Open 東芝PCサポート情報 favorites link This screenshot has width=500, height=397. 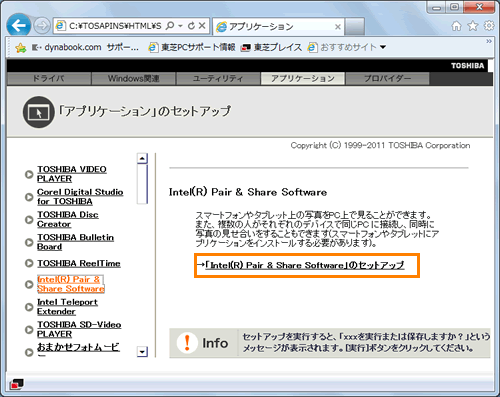192,47
